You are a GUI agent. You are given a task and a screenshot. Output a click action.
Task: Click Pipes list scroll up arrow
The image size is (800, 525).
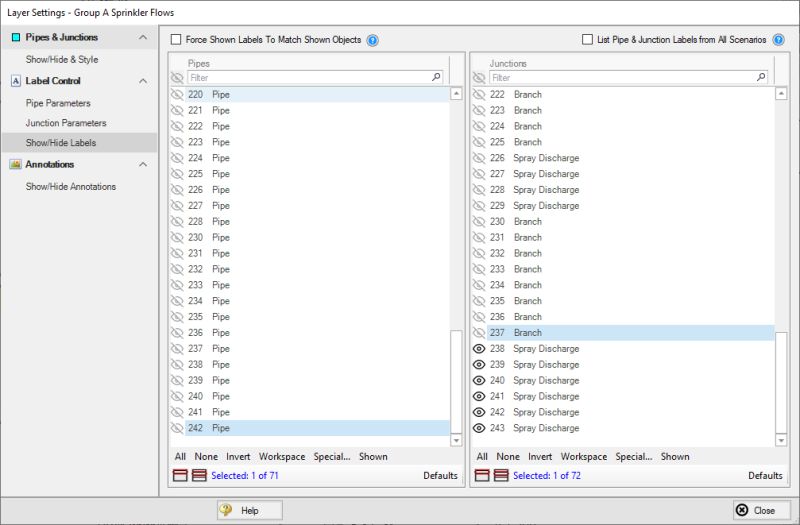point(456,93)
